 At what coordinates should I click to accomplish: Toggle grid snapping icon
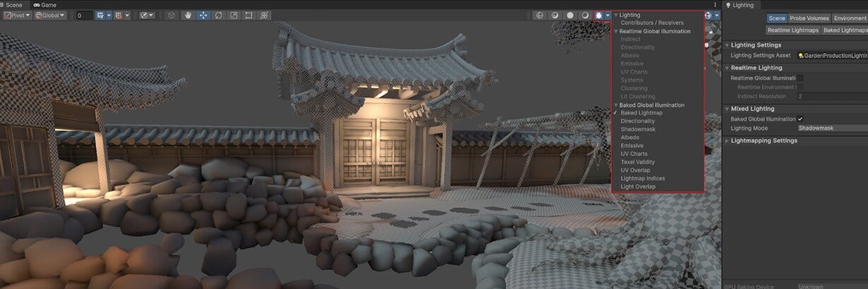(x=101, y=15)
